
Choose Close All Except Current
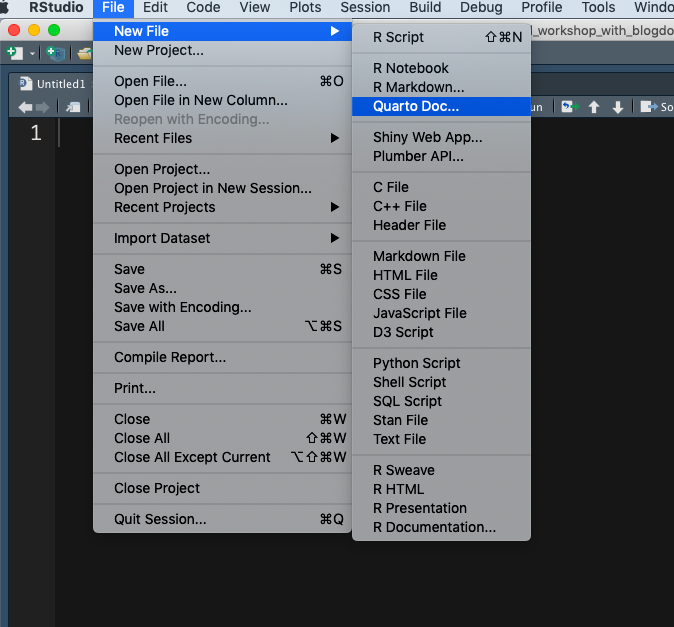click(x=223, y=457)
